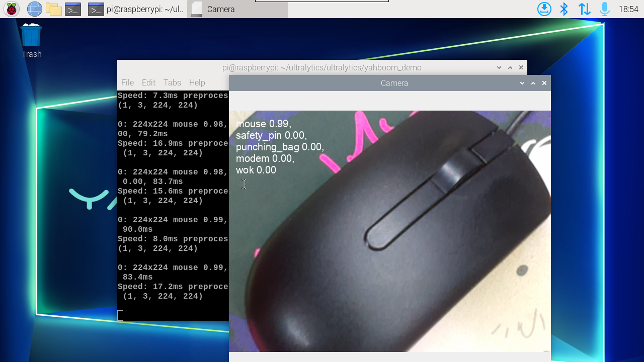Click the "Speed: 17.2ms" terminal line
The width and height of the screenshot is (644, 362).
point(173,287)
